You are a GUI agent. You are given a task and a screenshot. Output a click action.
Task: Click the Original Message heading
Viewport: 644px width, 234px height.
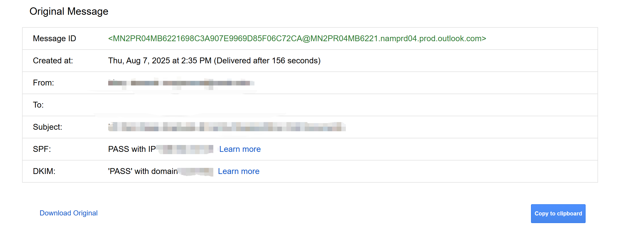point(69,11)
